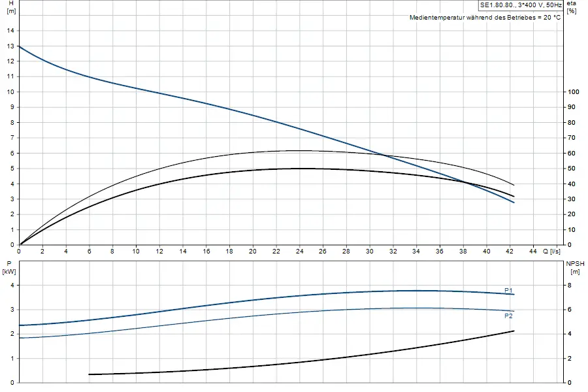Click the 3 tick on the P kW axis
Viewport: 588px width, 392px height.
tap(12, 310)
